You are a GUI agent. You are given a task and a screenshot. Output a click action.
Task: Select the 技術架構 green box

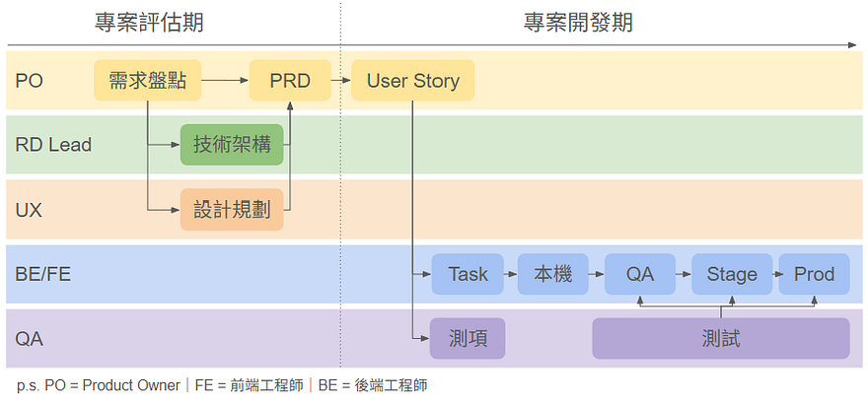point(232,145)
